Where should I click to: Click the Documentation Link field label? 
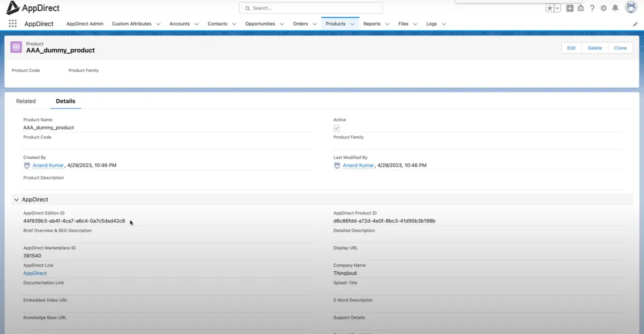tap(43, 283)
